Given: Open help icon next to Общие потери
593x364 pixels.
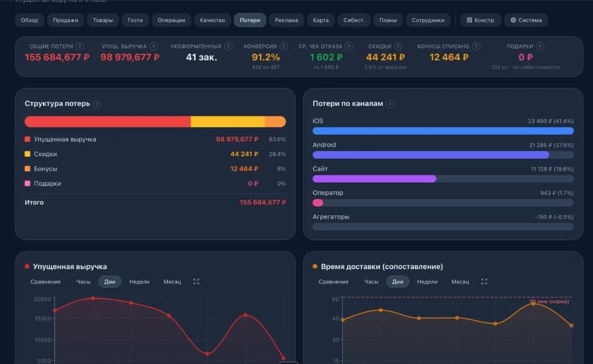Looking at the screenshot, I should click(x=80, y=46).
